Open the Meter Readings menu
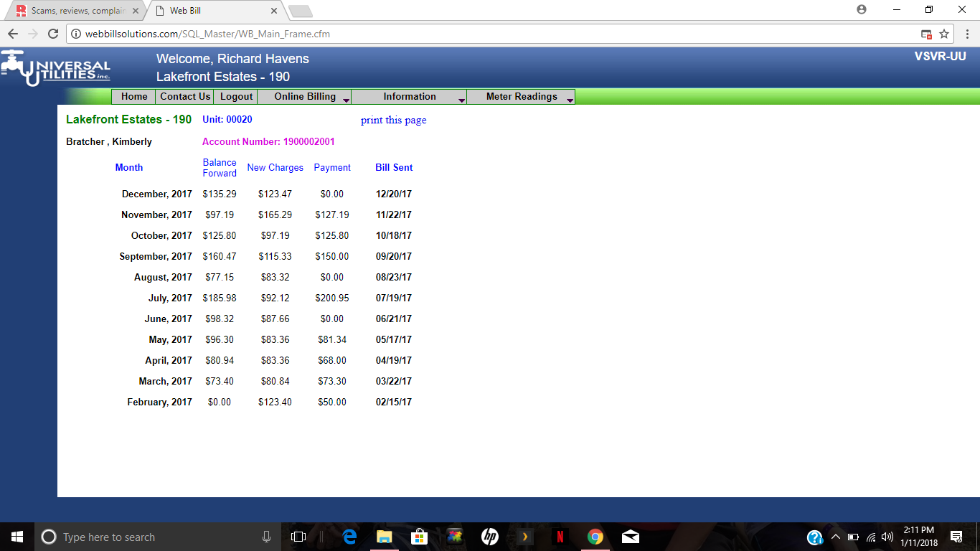This screenshot has height=551, width=980. click(x=522, y=97)
